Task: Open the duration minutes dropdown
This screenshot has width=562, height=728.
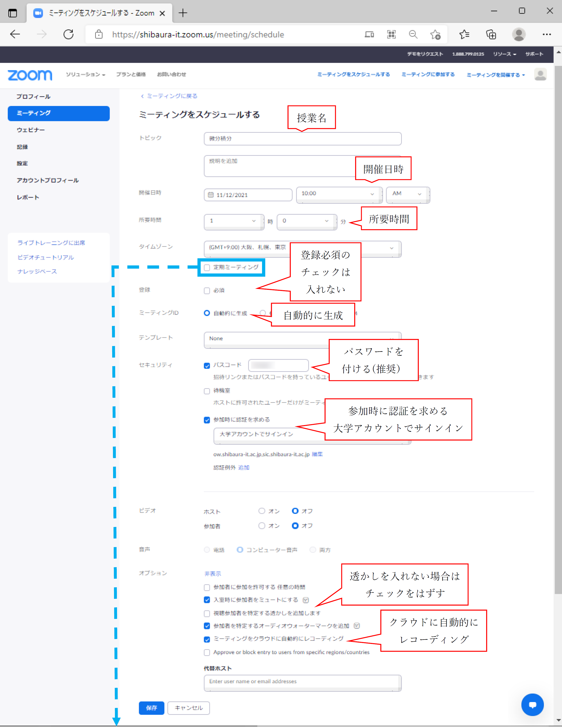Action: (307, 222)
